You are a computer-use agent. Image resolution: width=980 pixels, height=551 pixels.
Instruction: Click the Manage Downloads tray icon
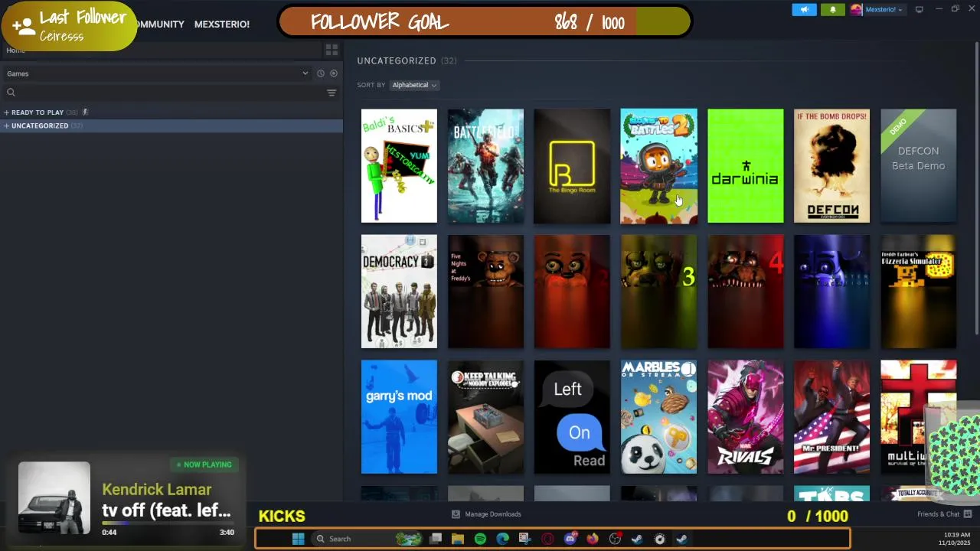[456, 514]
